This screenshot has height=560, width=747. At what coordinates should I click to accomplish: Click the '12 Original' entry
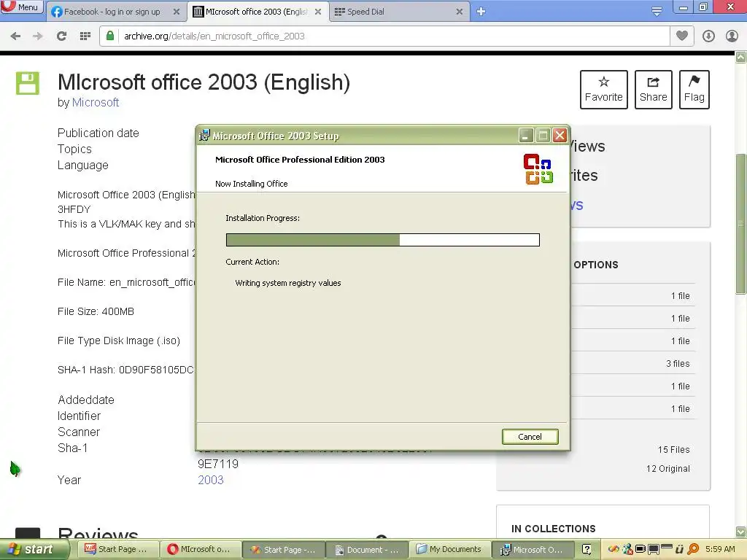click(668, 469)
